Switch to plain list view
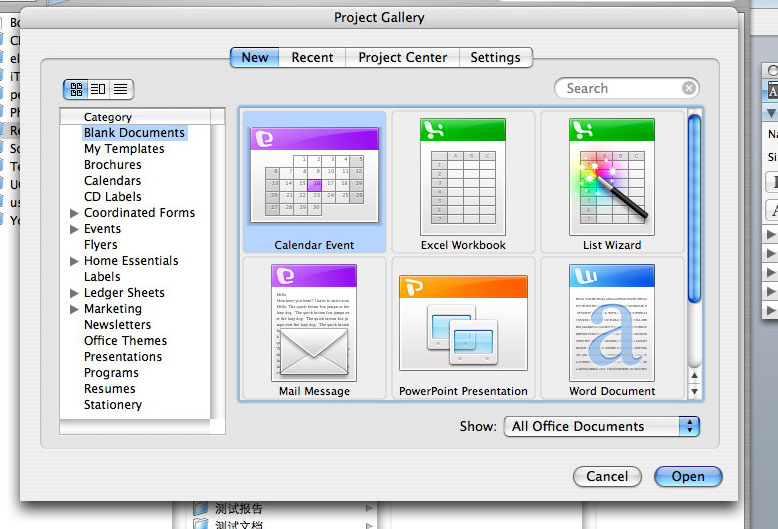This screenshot has width=778, height=529. tap(121, 89)
